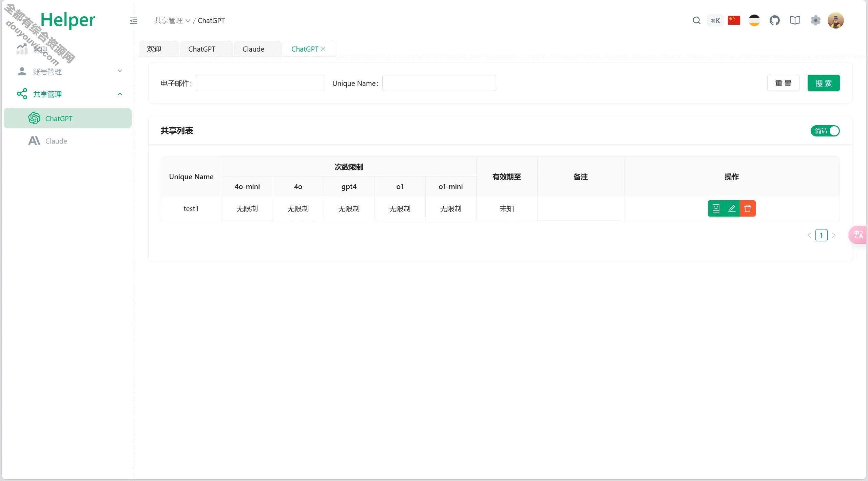
Task: Open the settings gear in the header
Action: 815,20
